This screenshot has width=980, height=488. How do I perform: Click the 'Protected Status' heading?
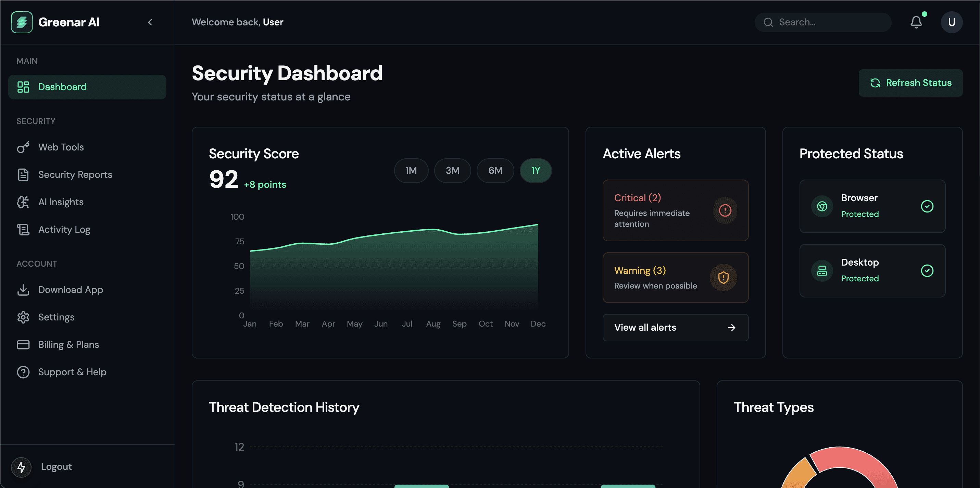(x=851, y=154)
